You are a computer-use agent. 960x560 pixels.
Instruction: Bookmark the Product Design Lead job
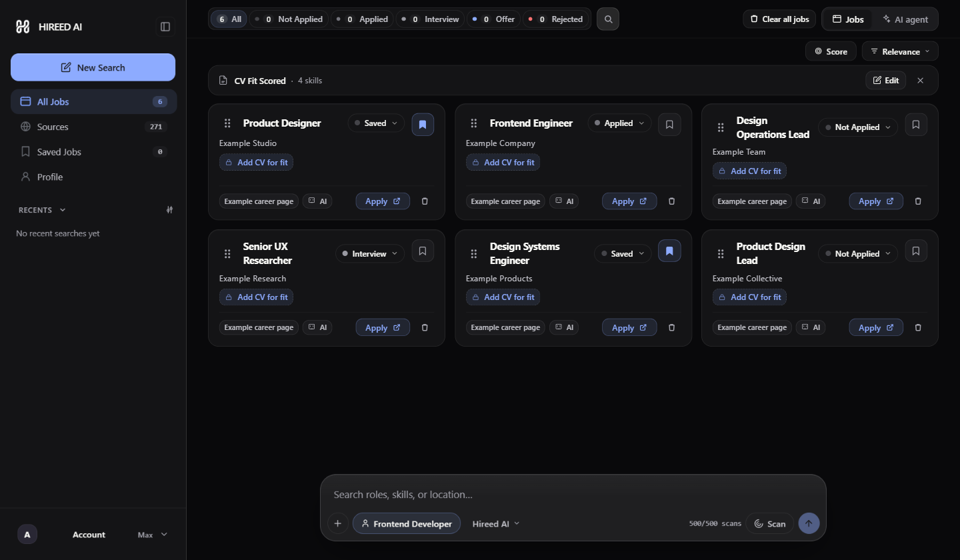tap(916, 251)
